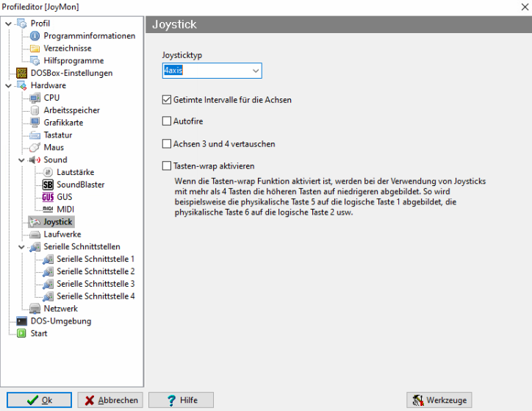Collapse the Serielle Schnittstellen node

[22, 247]
